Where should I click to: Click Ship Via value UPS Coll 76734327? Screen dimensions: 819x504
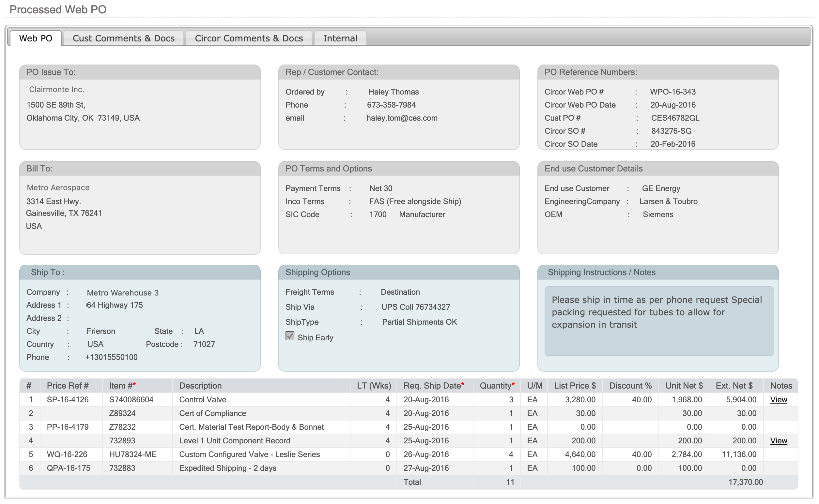[416, 307]
